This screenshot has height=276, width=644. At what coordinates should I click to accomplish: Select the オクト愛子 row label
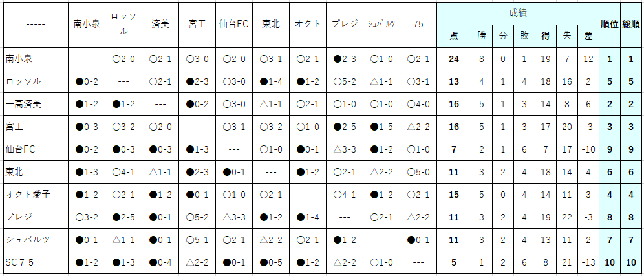(x=36, y=195)
